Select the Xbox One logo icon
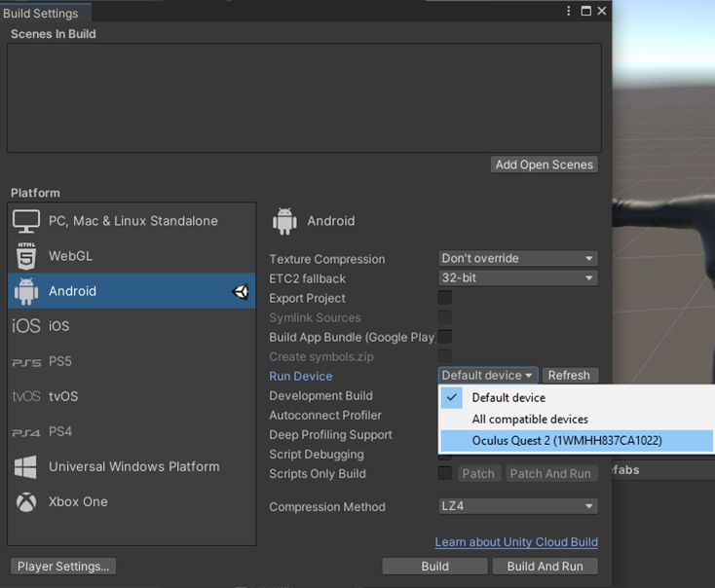This screenshot has height=588, width=715. click(26, 502)
